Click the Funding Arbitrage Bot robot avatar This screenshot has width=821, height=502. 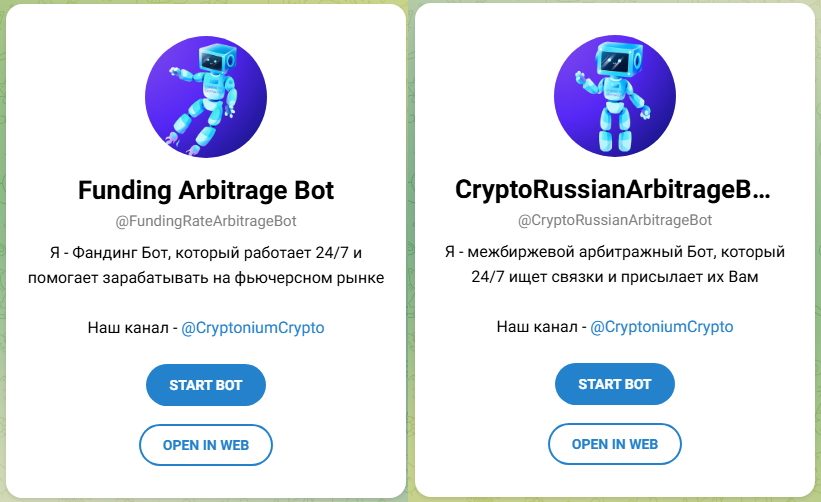click(x=206, y=97)
